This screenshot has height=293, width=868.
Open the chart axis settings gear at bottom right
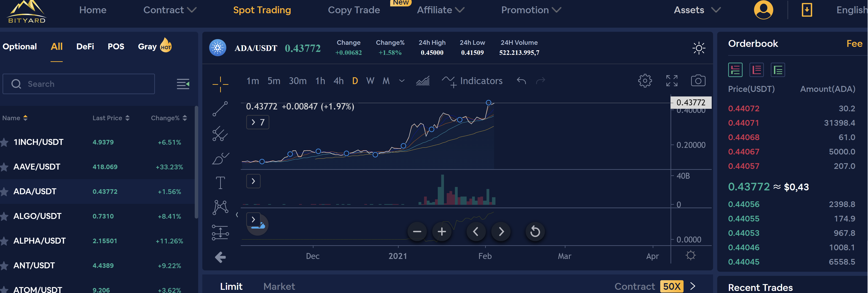[690, 255]
